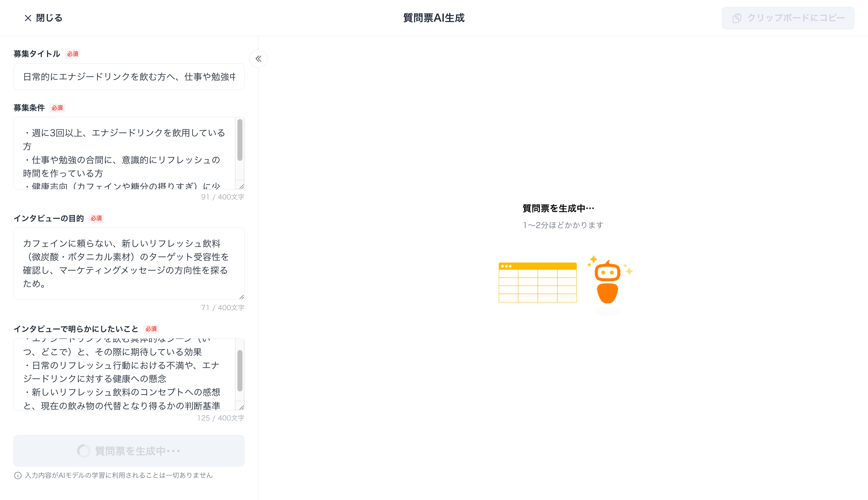Click the 募集条件 text area scrollbar

(x=240, y=140)
